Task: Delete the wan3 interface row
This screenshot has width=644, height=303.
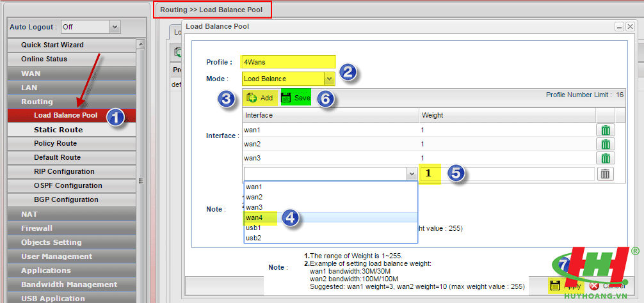Action: (606, 159)
